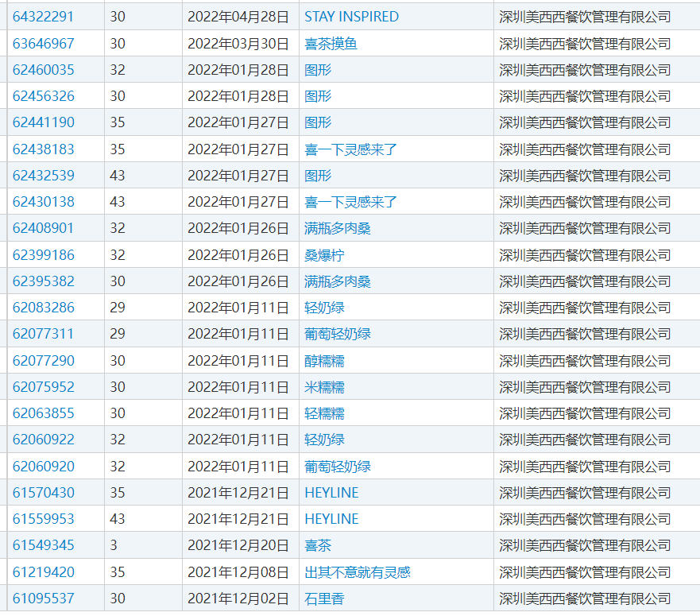Open registration number 62399186
This screenshot has height=616, width=700.
[x=44, y=255]
